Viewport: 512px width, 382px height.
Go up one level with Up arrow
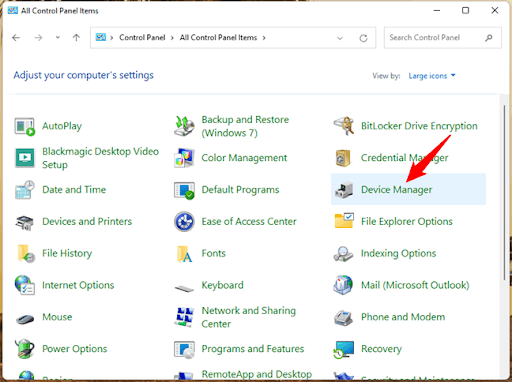click(x=76, y=38)
